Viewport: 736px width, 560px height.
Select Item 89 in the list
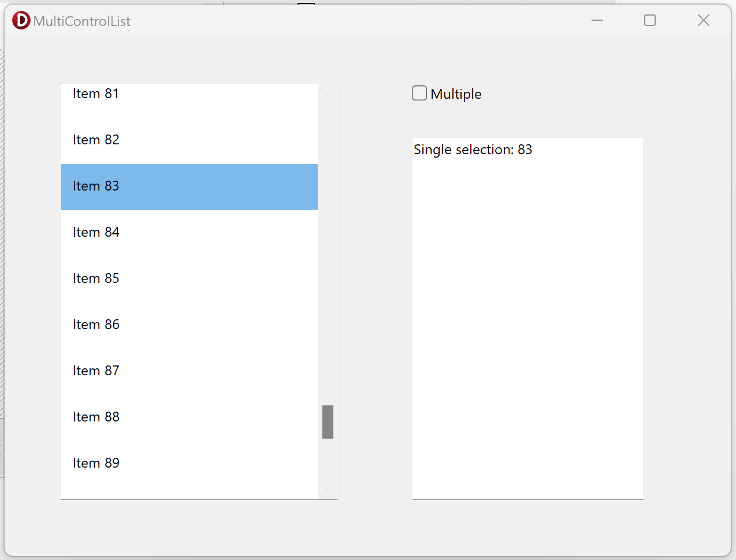(189, 464)
